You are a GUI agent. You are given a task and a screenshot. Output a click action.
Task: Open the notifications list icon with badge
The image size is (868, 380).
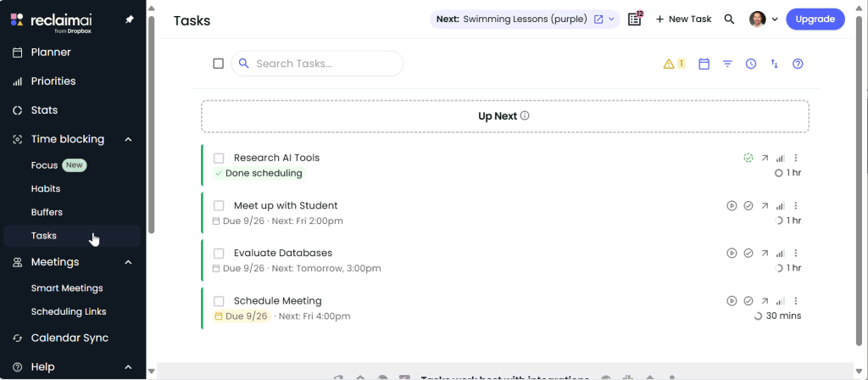pos(635,19)
